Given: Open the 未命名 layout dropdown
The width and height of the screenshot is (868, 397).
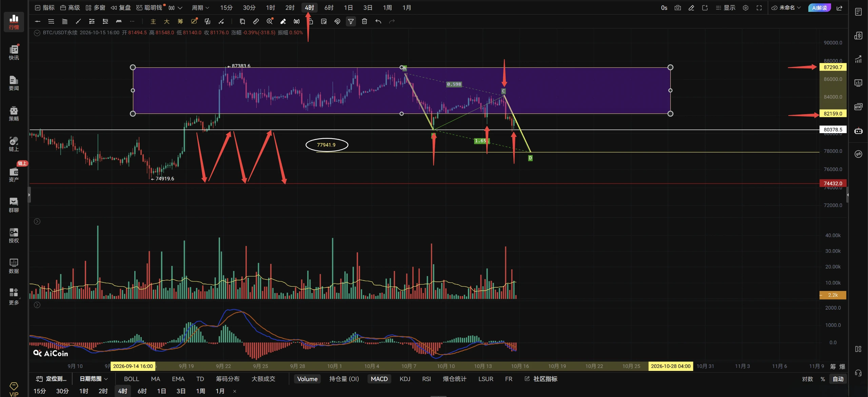Looking at the screenshot, I should tap(786, 8).
